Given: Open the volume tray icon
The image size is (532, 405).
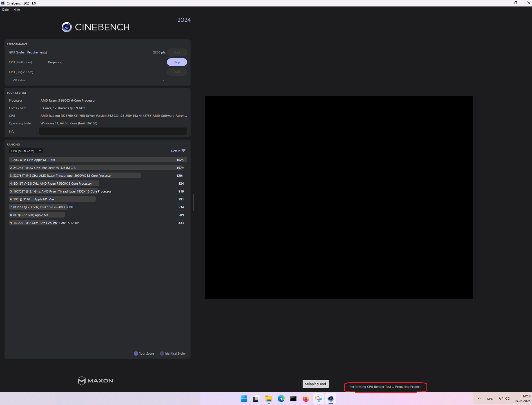Looking at the screenshot, I should point(507,399).
